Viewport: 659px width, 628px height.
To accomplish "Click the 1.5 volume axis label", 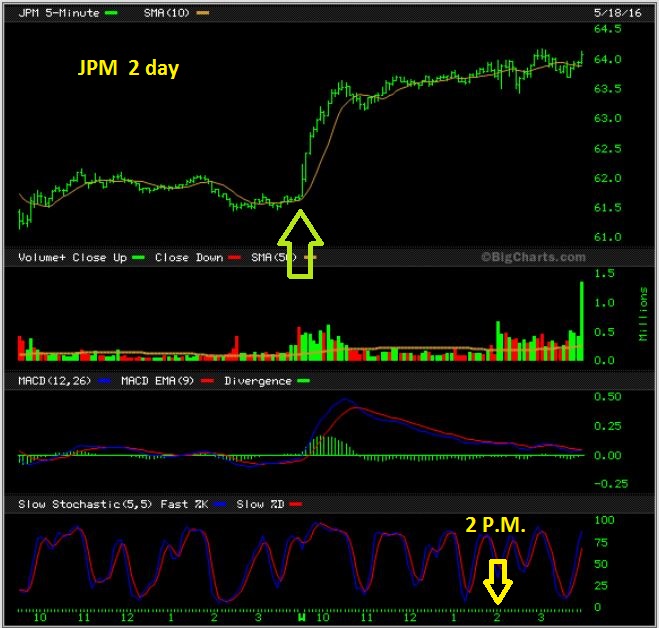I will [x=604, y=273].
